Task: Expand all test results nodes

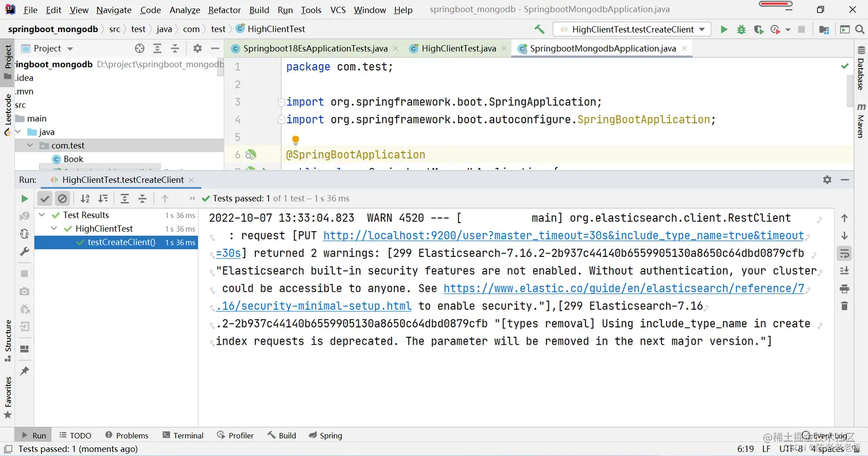Action: 125,198
